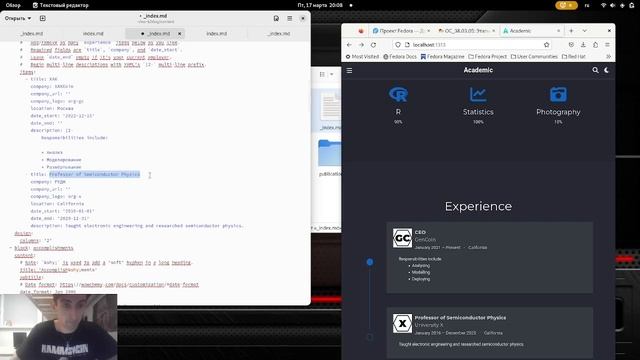Expand Firefox list all tabs chevron
The image size is (640, 360).
tap(584, 31)
